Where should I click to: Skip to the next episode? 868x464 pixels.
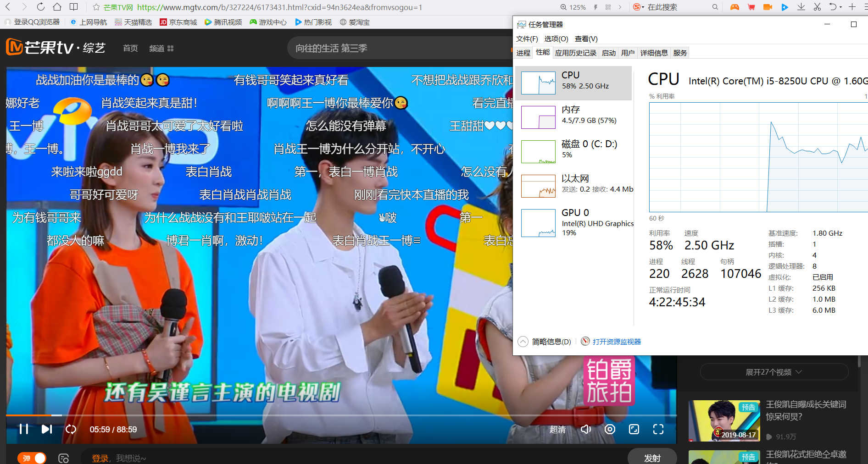(47, 429)
